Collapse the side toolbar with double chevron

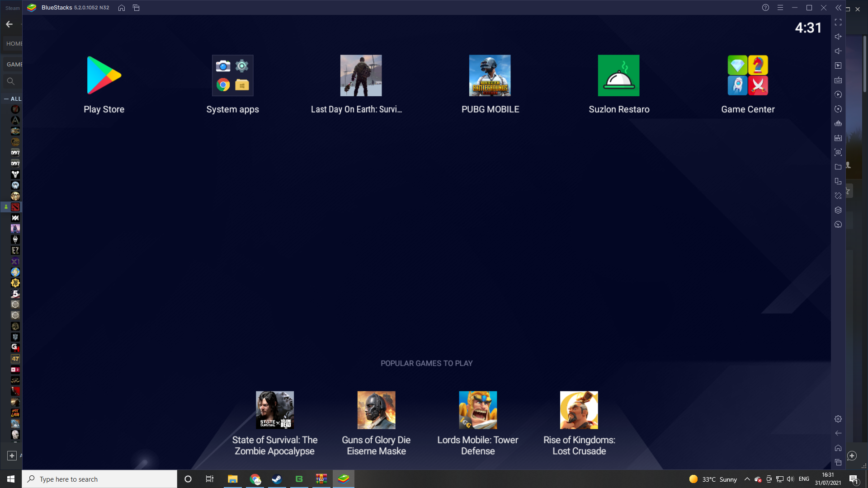[838, 8]
